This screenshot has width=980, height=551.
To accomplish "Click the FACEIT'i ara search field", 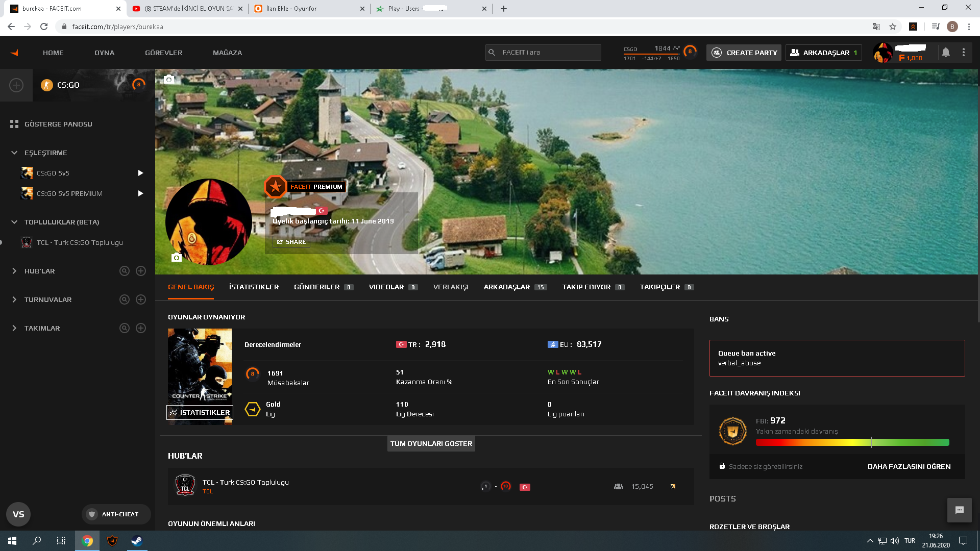I will click(543, 53).
